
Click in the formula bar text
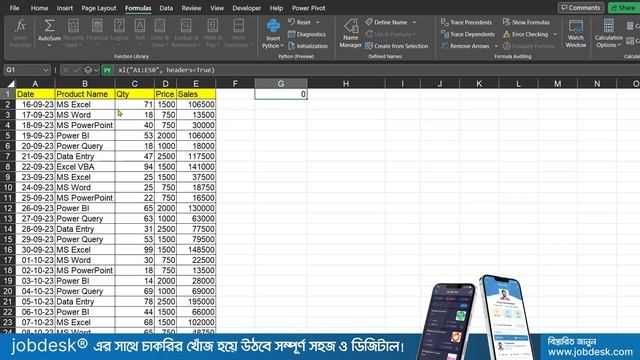pos(166,70)
